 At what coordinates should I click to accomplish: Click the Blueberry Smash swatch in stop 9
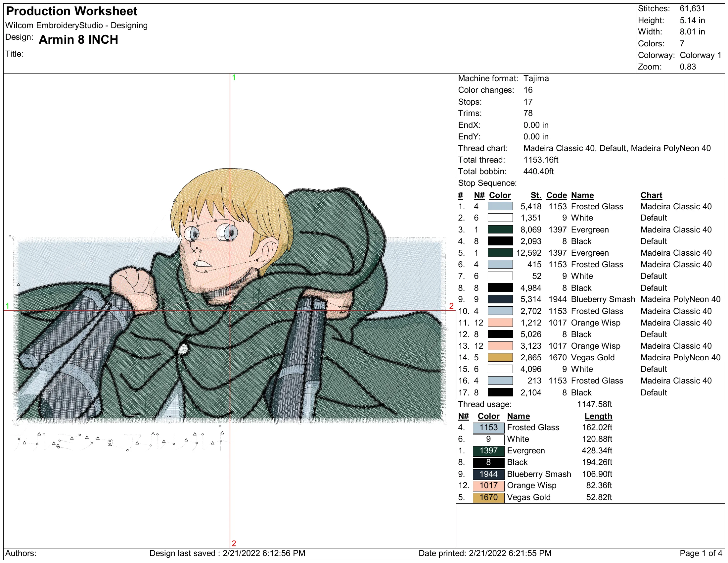[x=500, y=299]
